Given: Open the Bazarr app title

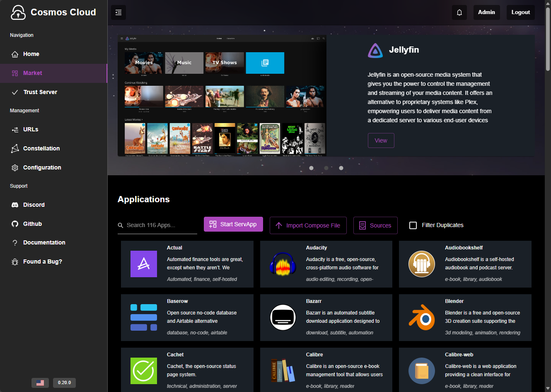Looking at the screenshot, I should click(314, 301).
